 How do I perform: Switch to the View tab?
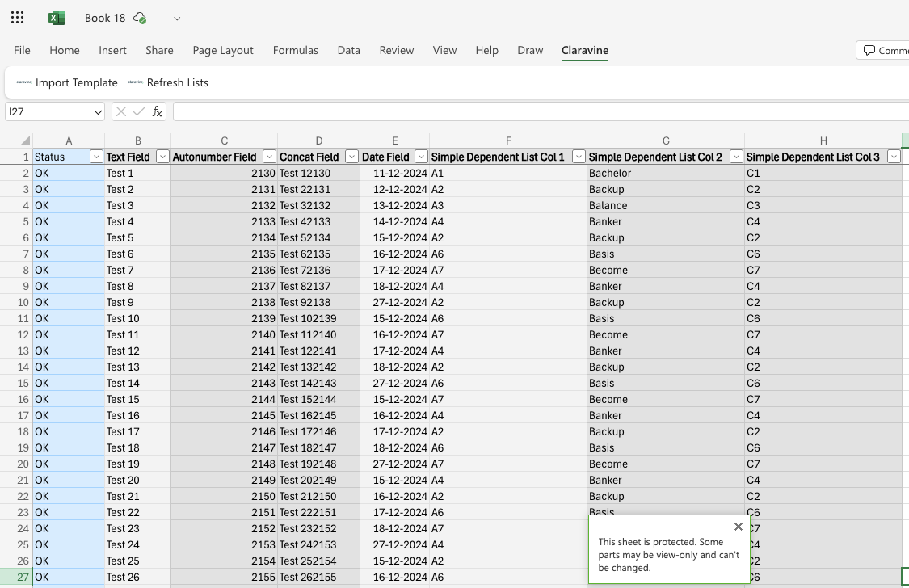coord(444,50)
